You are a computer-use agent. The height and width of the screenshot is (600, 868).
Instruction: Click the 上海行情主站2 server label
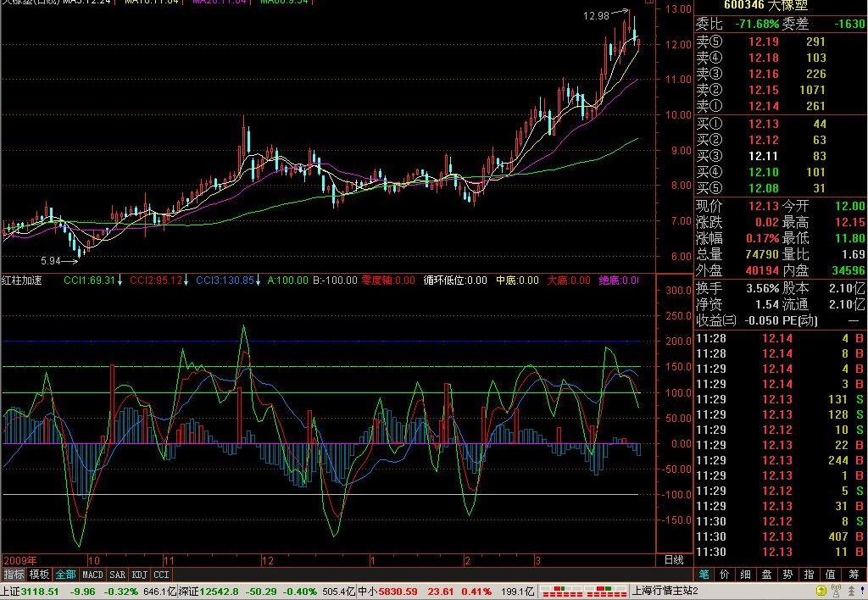tap(665, 592)
